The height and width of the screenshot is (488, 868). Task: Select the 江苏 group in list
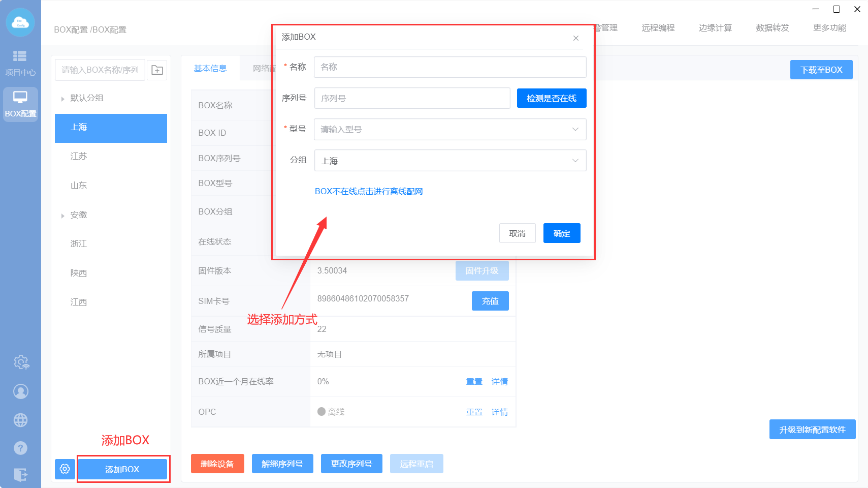point(79,156)
